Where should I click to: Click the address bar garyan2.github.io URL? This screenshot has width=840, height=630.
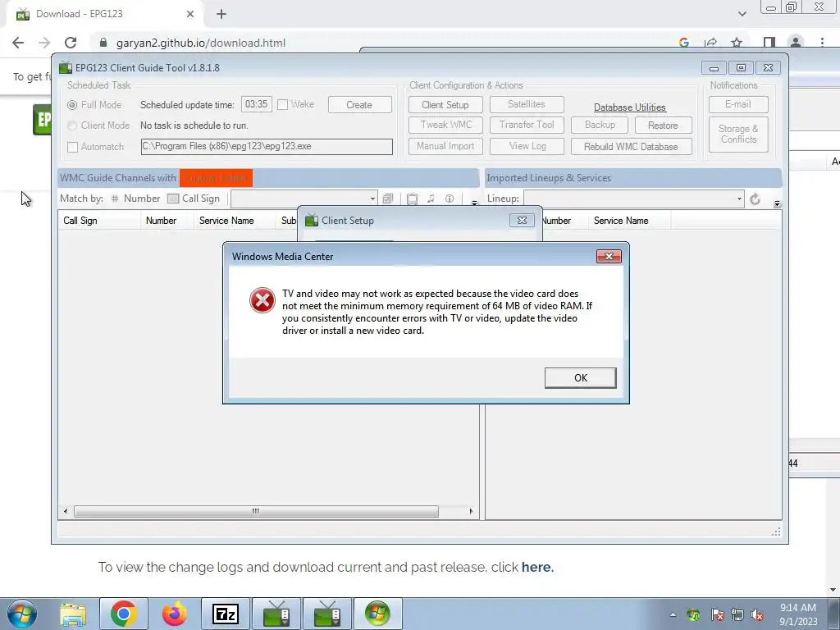tap(201, 43)
